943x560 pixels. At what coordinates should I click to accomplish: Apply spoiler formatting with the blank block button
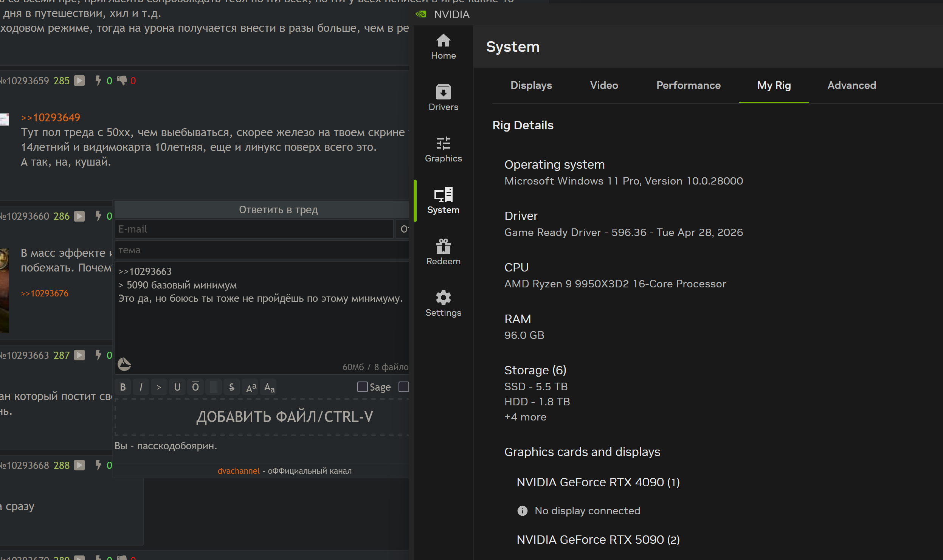pos(214,387)
